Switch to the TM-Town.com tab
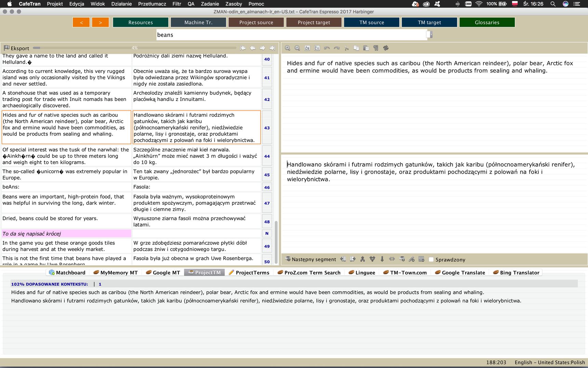Screen dimensions: 588x368 tap(405, 272)
